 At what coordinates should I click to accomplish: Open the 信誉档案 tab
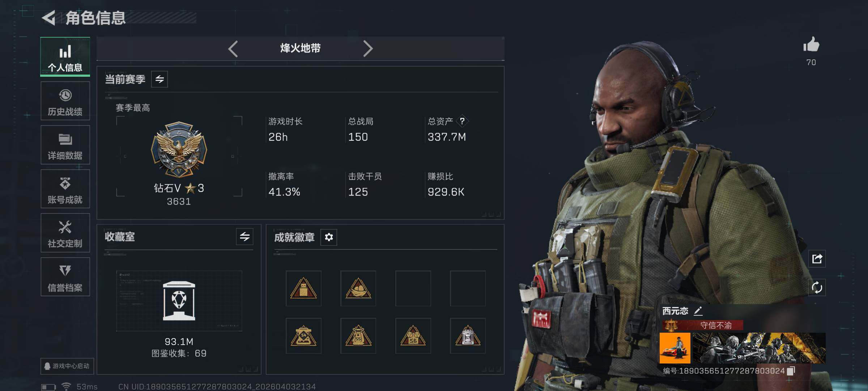65,277
